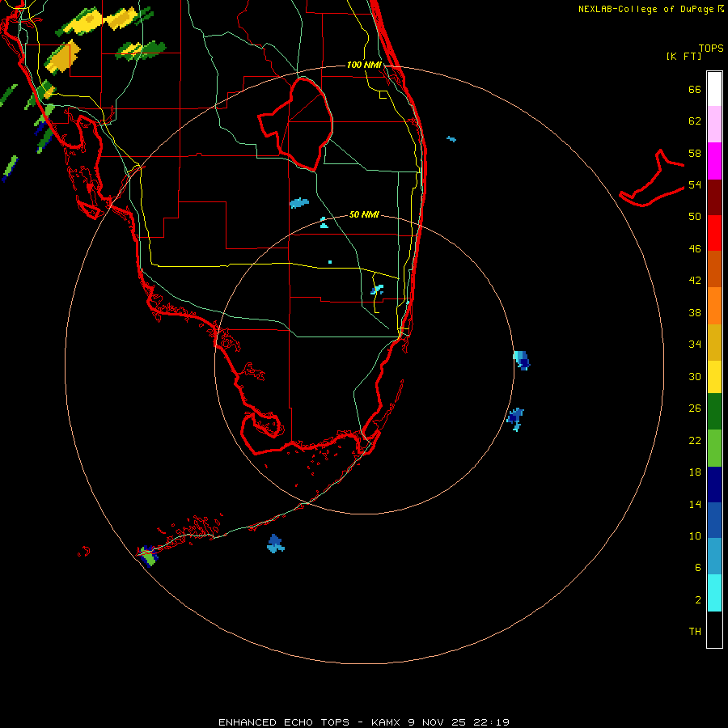Select the yellow swatch between 34 and 30
Image resolution: width=728 pixels, height=728 pixels.
tap(714, 377)
